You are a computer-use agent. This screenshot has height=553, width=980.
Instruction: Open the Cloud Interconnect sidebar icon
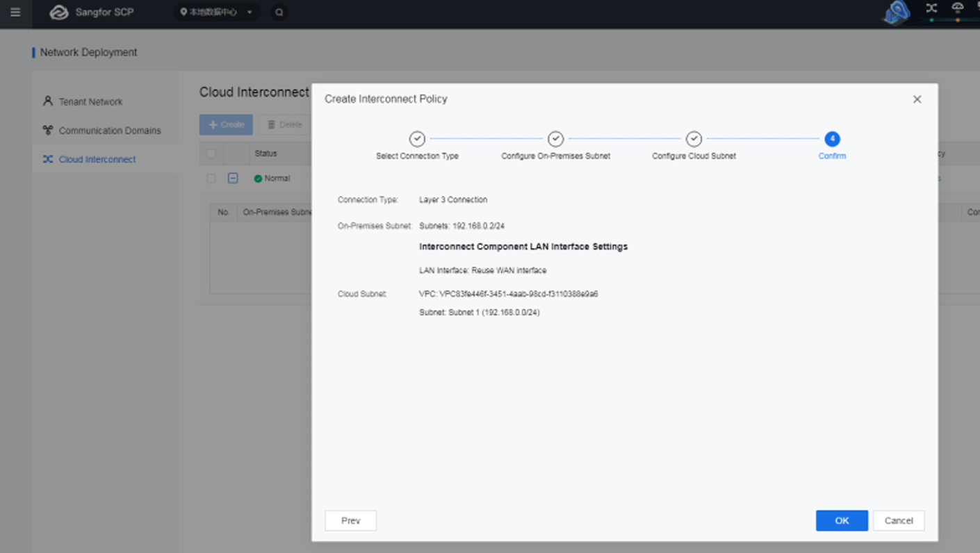tap(47, 159)
